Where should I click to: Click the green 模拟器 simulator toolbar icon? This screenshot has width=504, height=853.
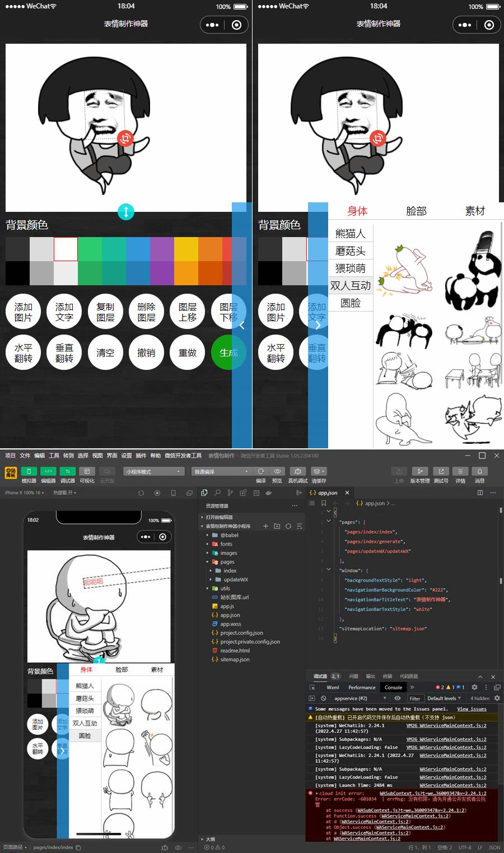[x=29, y=471]
